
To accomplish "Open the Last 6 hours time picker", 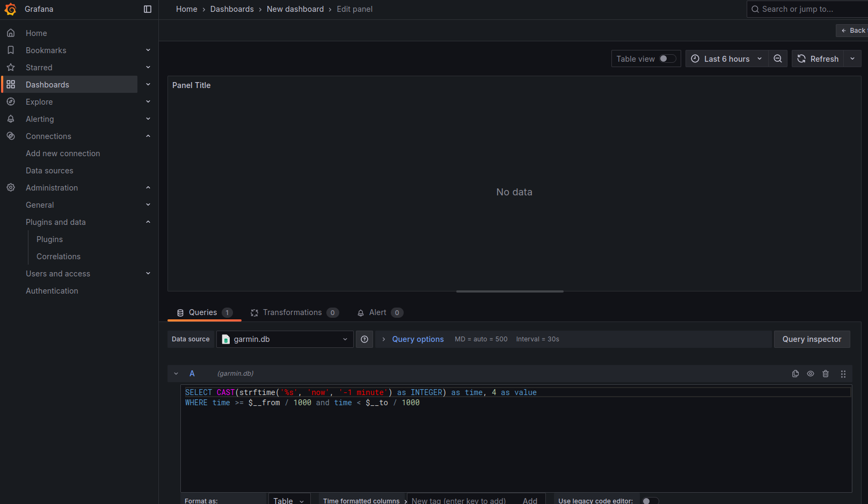I will [x=726, y=59].
